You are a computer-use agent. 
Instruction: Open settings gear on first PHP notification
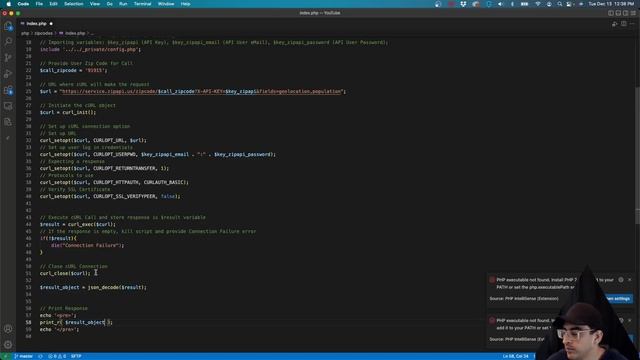[621, 280]
